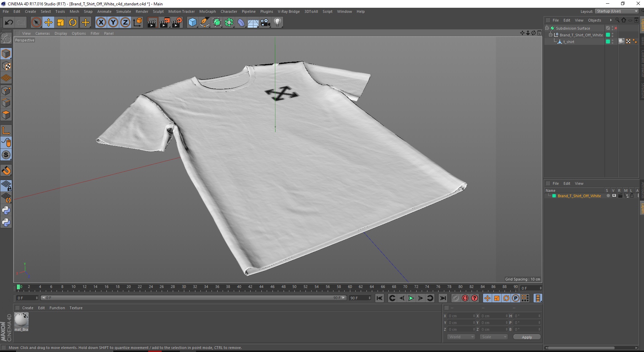
Task: Toggle viewport maximize icon
Action: (539, 33)
